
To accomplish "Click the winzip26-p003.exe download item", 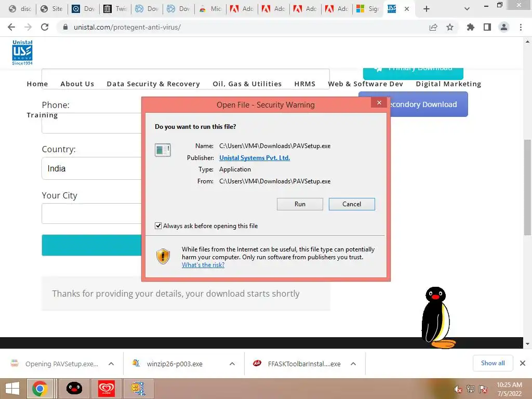I will coord(175,364).
